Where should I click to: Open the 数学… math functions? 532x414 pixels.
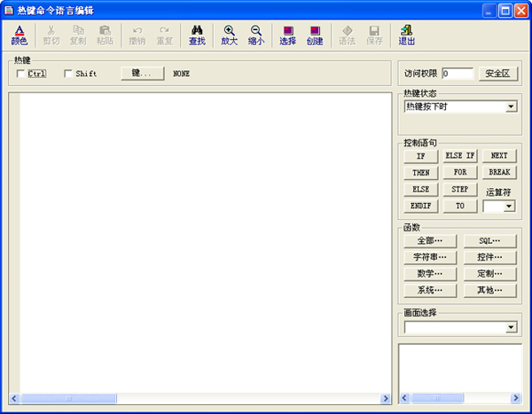[430, 274]
